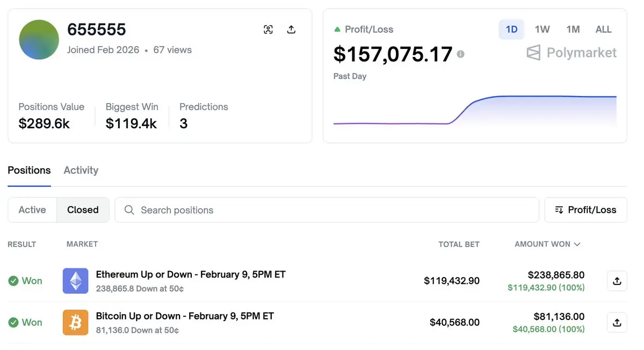Open the Profit/Loss sort dropdown
Image resolution: width=644 pixels, height=350 pixels.
click(x=585, y=210)
